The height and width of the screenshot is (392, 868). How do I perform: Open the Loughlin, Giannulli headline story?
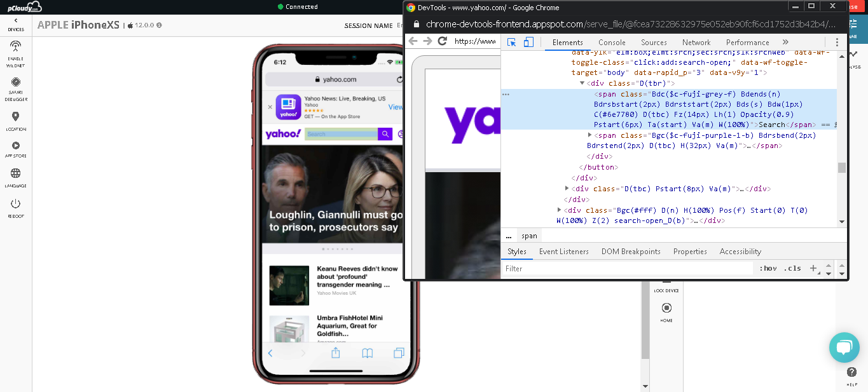pyautogui.click(x=336, y=221)
